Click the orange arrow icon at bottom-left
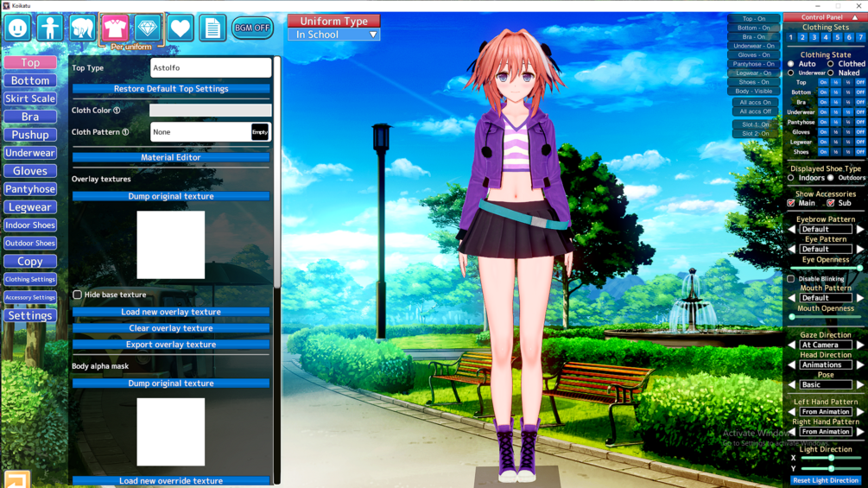This screenshot has height=488, width=868. tap(16, 479)
